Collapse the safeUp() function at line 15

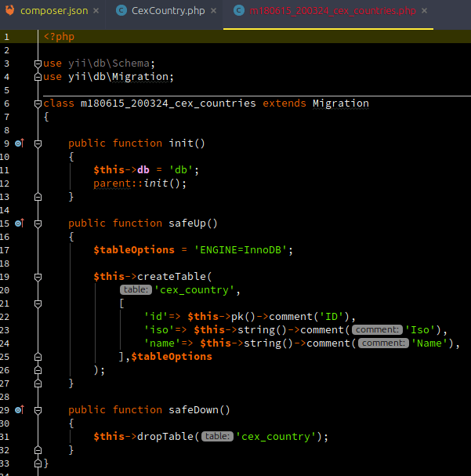click(38, 224)
